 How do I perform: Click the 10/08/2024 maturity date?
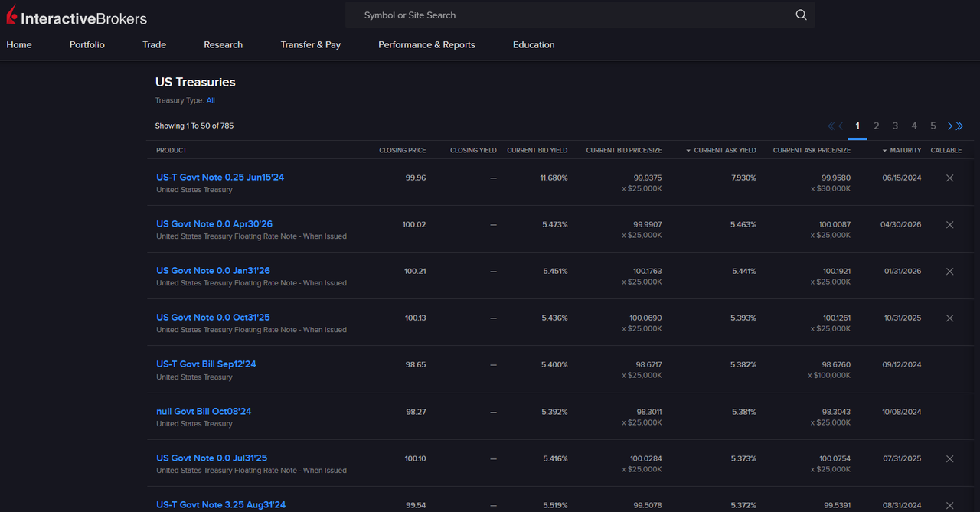(902, 412)
